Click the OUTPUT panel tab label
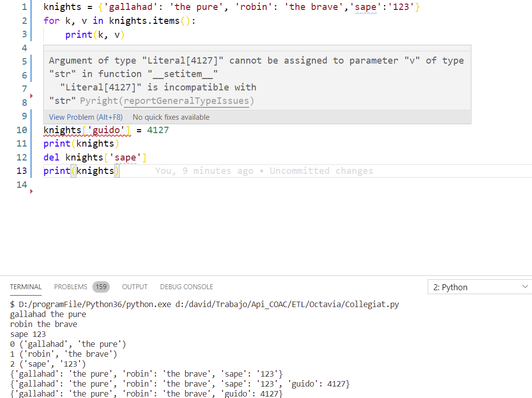This screenshot has height=398, width=532. [x=135, y=287]
